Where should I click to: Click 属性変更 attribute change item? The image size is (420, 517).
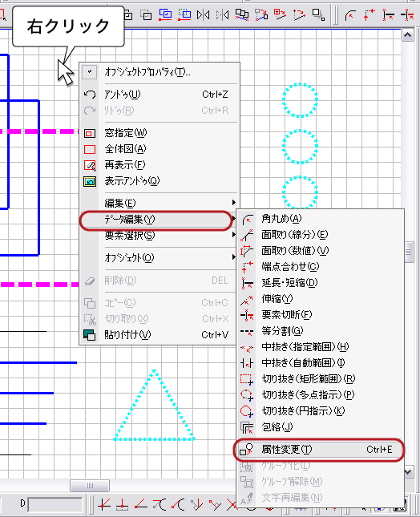[319, 450]
